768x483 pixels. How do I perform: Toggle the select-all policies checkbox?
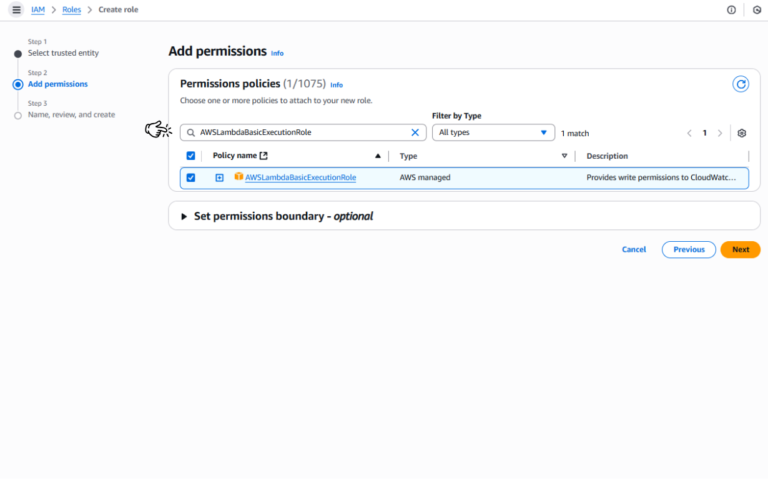pyautogui.click(x=191, y=156)
